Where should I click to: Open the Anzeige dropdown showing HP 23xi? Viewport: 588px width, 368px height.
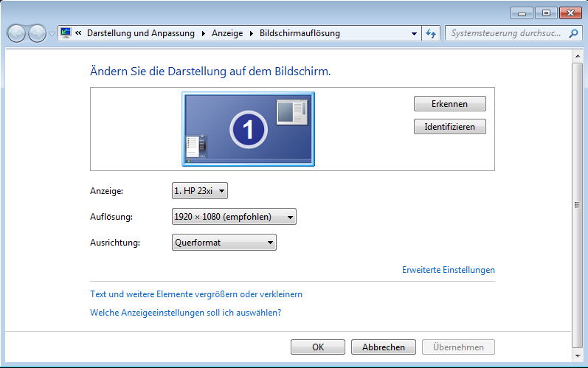point(199,191)
